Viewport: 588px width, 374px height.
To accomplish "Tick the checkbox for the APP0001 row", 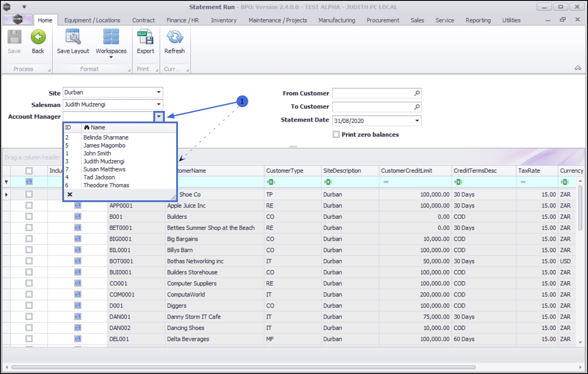I will pyautogui.click(x=29, y=205).
